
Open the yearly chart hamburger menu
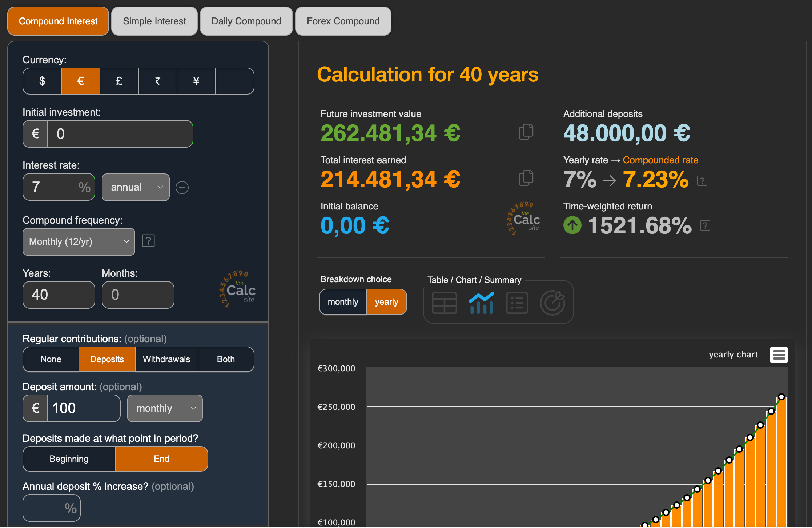(779, 355)
